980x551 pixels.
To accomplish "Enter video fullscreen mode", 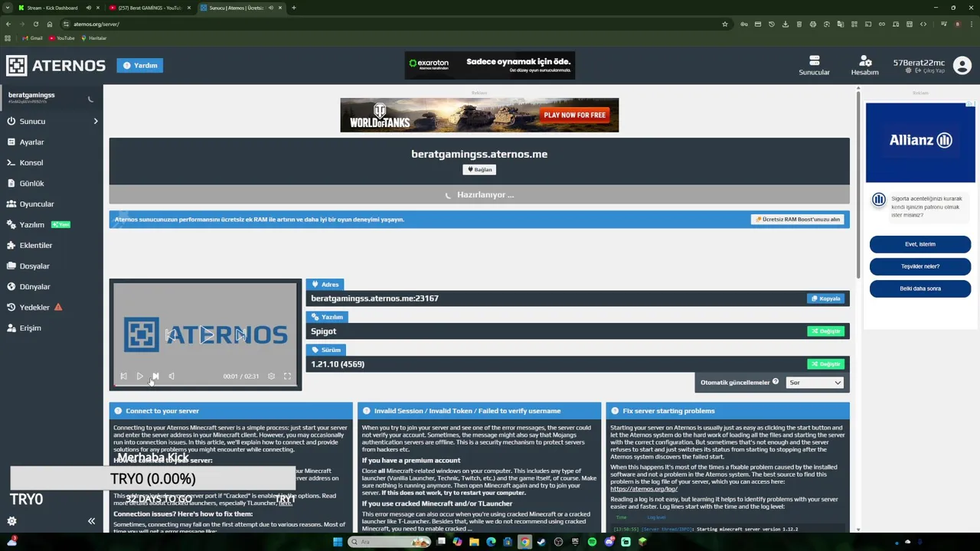I will coord(287,376).
